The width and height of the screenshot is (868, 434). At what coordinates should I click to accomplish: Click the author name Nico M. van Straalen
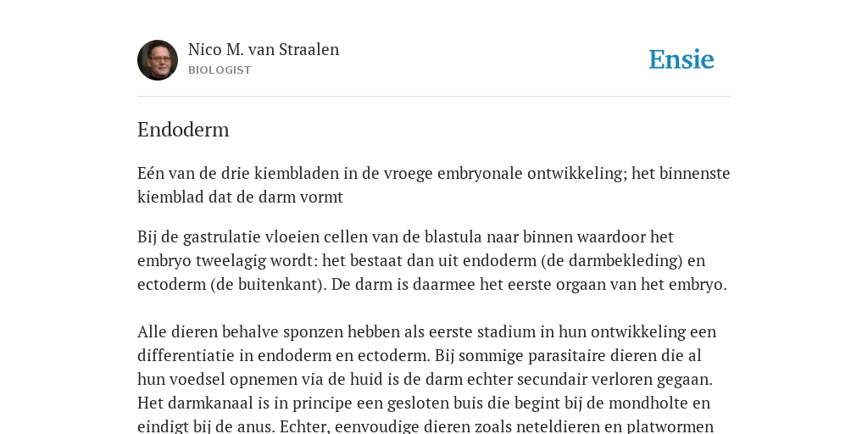pyautogui.click(x=264, y=50)
